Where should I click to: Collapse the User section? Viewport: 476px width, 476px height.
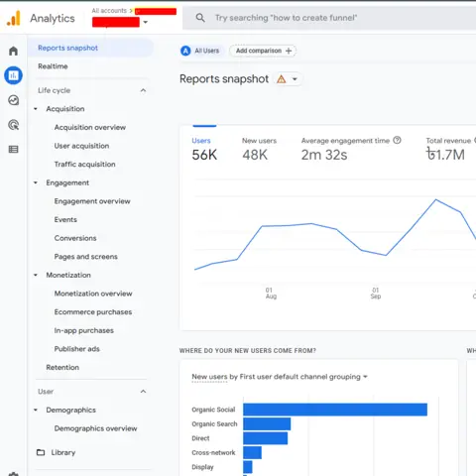click(x=143, y=392)
